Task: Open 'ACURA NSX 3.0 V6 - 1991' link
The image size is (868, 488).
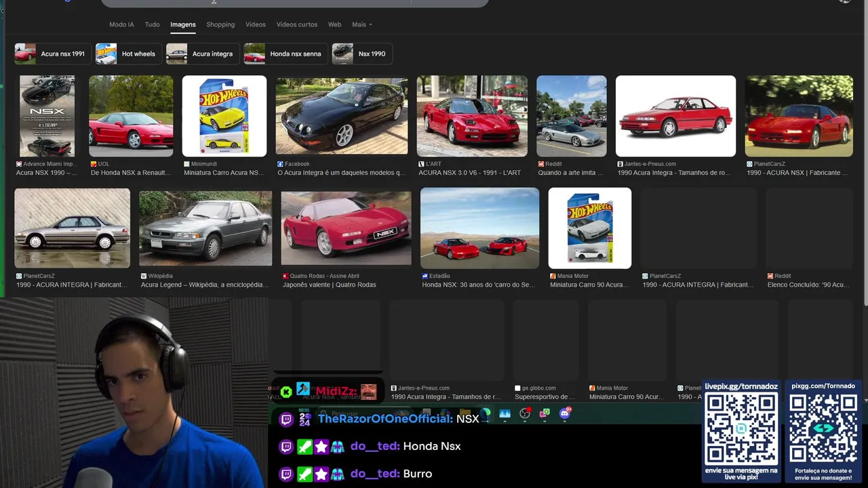Action: (x=469, y=173)
